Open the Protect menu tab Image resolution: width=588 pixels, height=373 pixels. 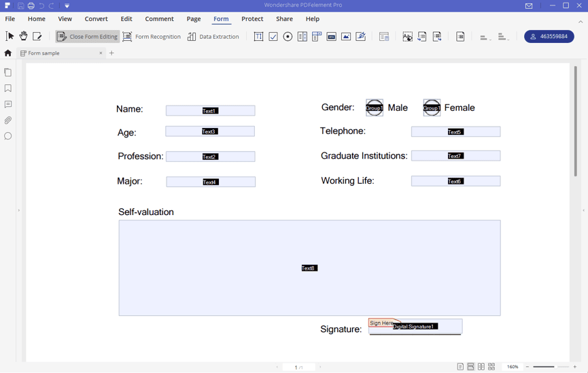tap(252, 19)
